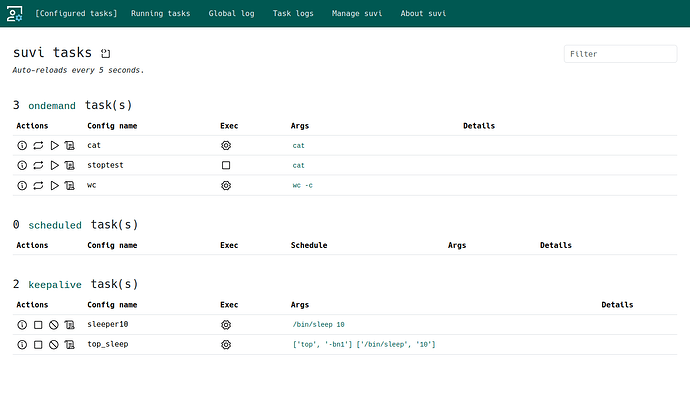Stop the sleeper10 keepalive task
The width and height of the screenshot is (690, 398).
tap(38, 324)
